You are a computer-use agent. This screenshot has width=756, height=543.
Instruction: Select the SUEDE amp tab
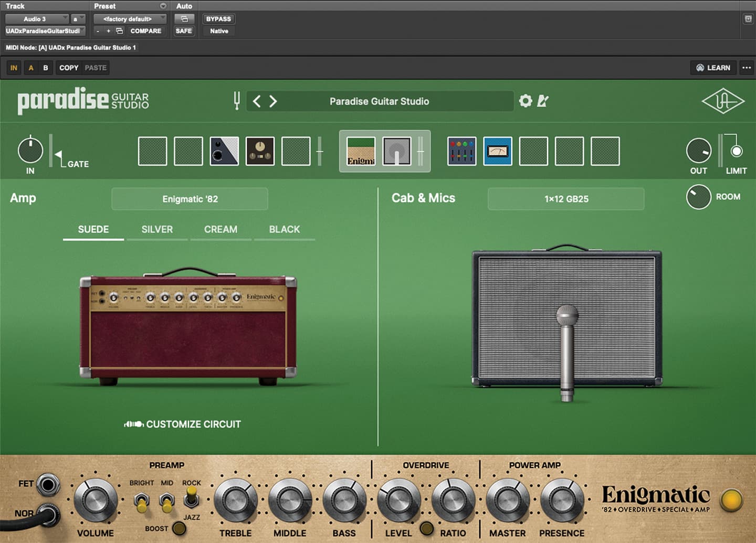pos(93,230)
